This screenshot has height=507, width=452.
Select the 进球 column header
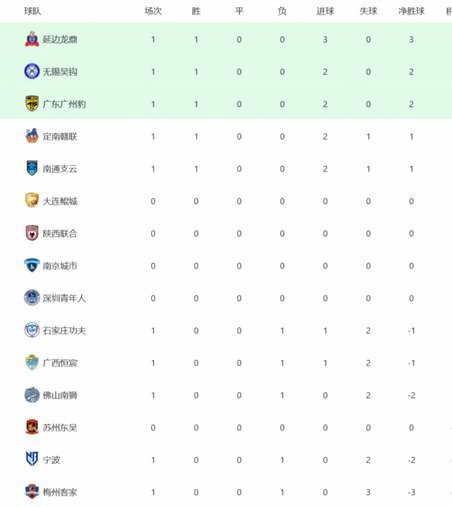325,11
